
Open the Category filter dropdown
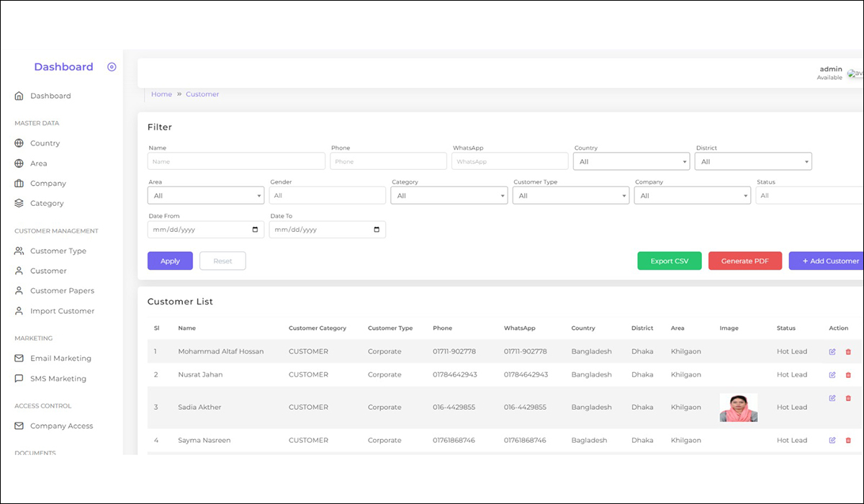click(x=449, y=196)
